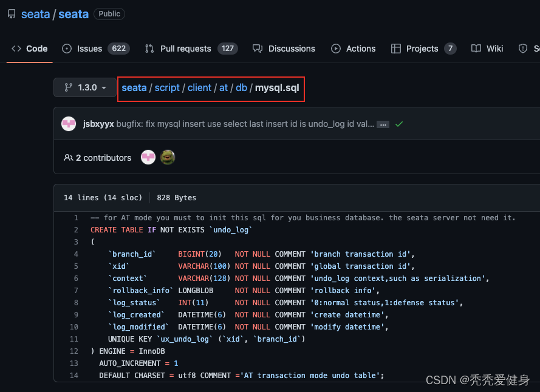Open the seata organization owner link

click(35, 14)
